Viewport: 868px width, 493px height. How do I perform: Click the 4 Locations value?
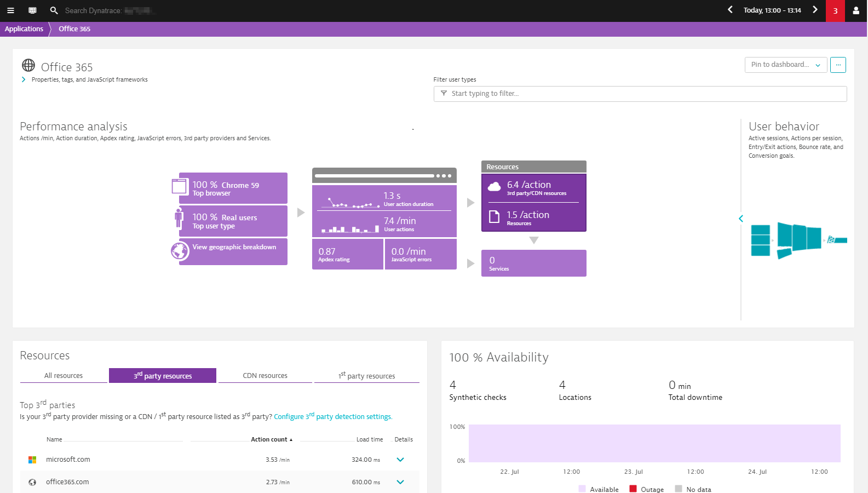pyautogui.click(x=562, y=385)
